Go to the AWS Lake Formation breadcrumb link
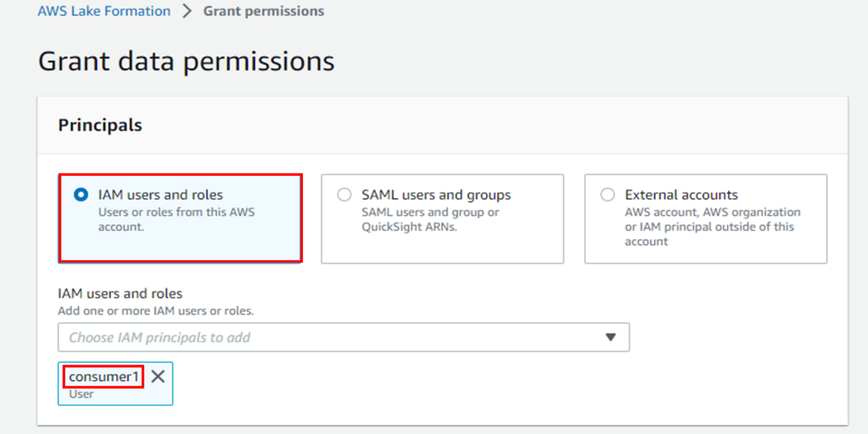Image resolution: width=868 pixels, height=434 pixels. click(x=104, y=11)
